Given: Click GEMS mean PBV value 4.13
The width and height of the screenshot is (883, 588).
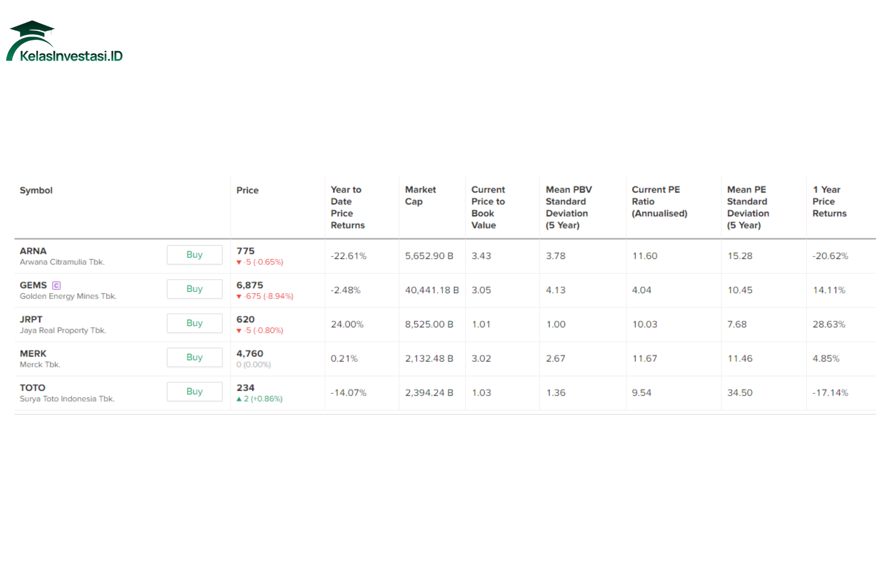Looking at the screenshot, I should pos(556,290).
